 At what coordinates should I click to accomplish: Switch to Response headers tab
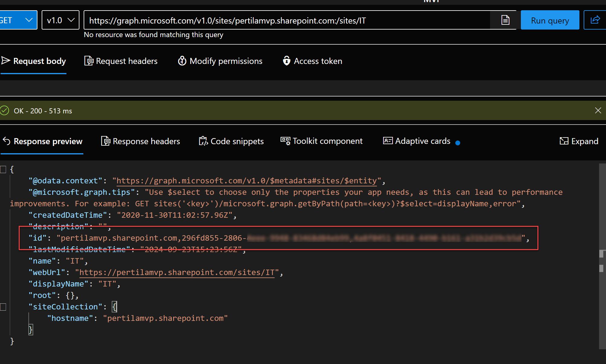tap(140, 141)
